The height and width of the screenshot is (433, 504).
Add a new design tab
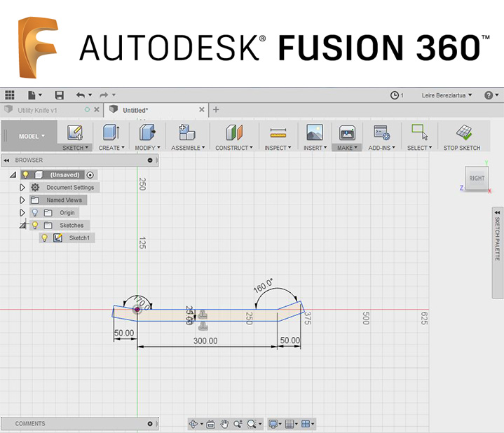coord(216,110)
